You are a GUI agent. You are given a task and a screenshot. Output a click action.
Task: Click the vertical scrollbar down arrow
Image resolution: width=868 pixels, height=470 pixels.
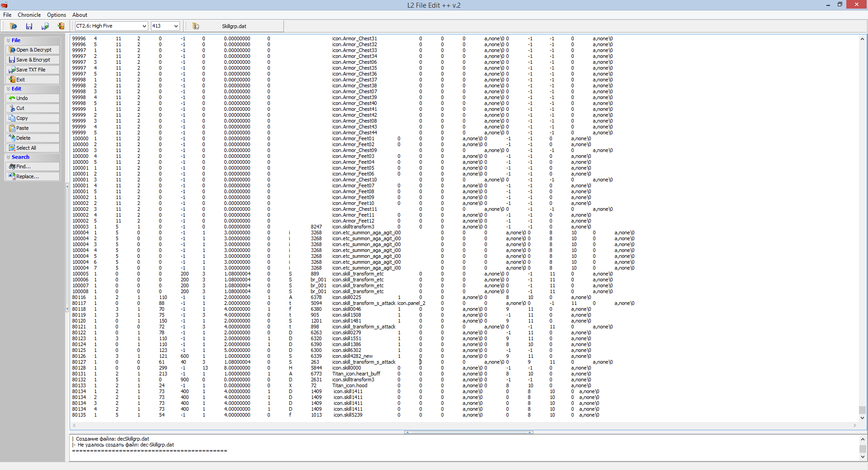click(x=863, y=418)
